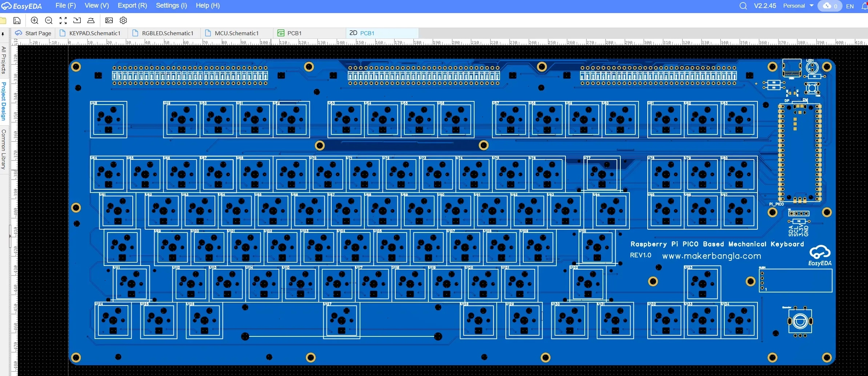
Task: Click the www.makerbangla.com text on the board
Action: point(711,256)
